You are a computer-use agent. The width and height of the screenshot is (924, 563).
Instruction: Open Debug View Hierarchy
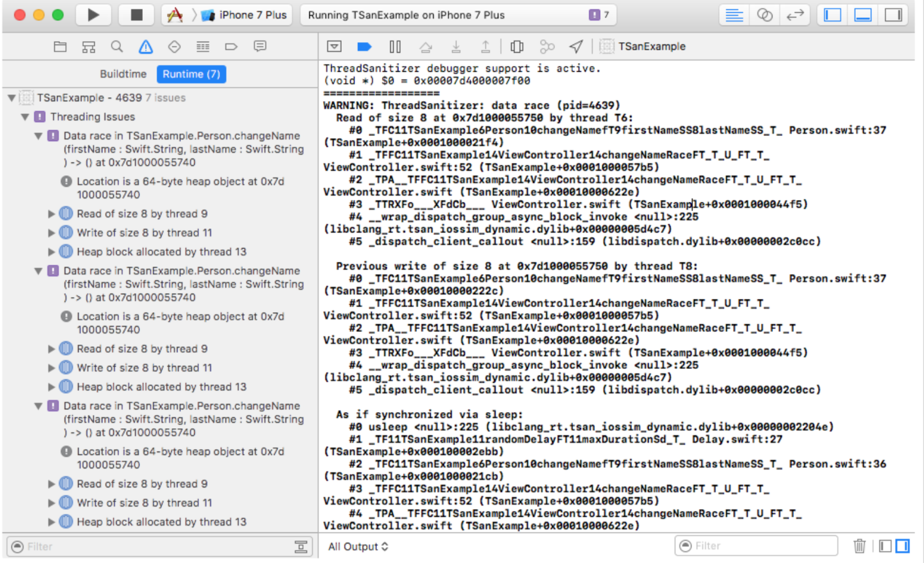tap(517, 46)
